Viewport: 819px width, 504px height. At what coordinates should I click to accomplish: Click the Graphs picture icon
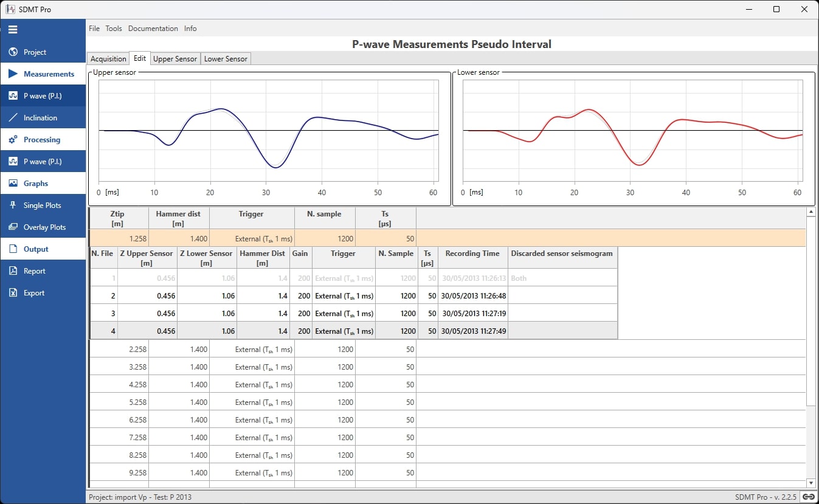[13, 184]
